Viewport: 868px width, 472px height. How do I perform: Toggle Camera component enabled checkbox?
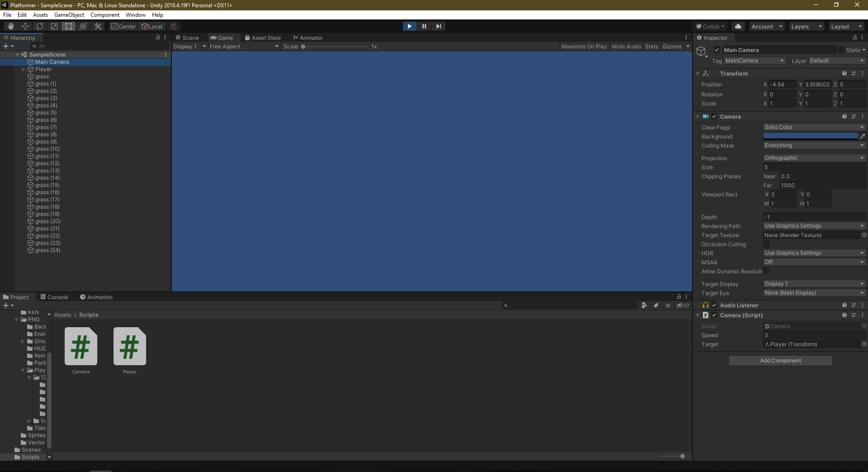tap(714, 116)
